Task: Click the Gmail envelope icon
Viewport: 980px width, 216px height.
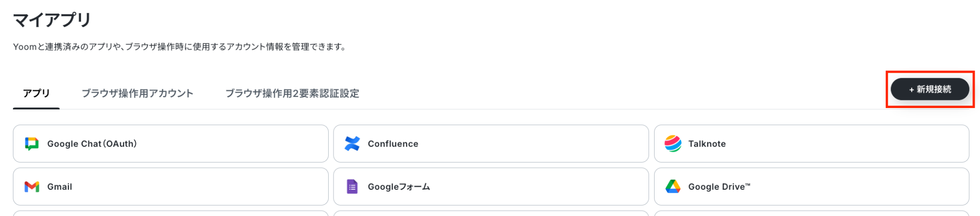Action: (32, 187)
